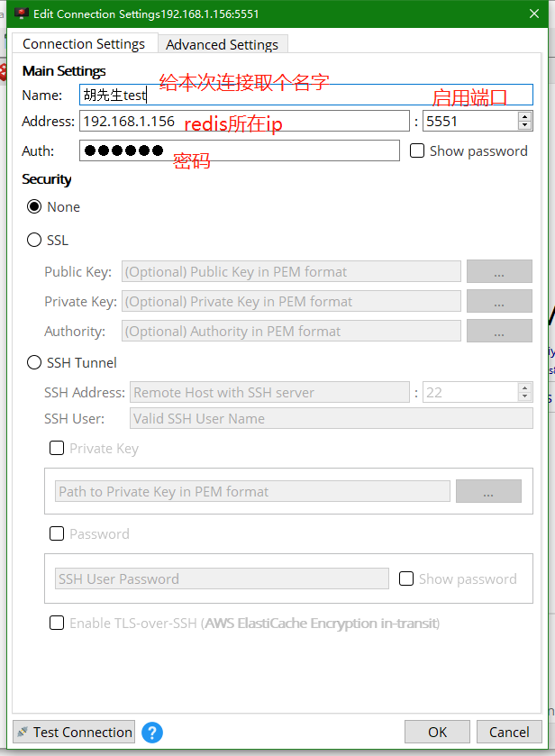
Task: Enable Show password for SSH password
Action: [x=406, y=578]
